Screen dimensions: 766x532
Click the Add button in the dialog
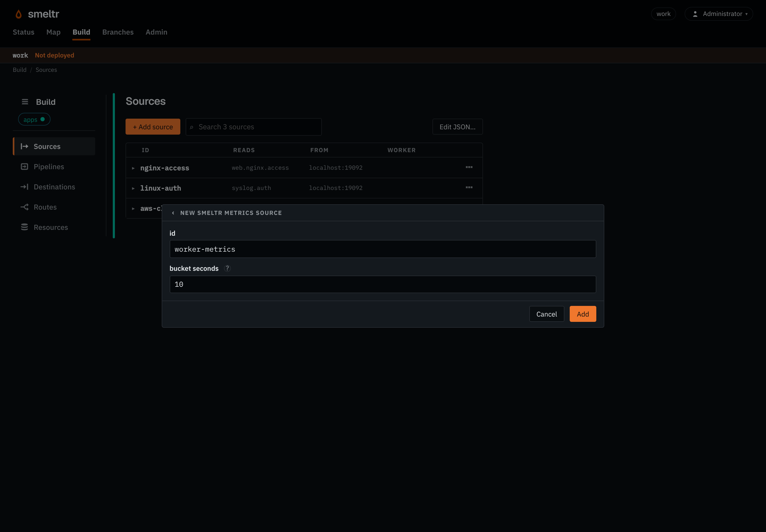(583, 314)
